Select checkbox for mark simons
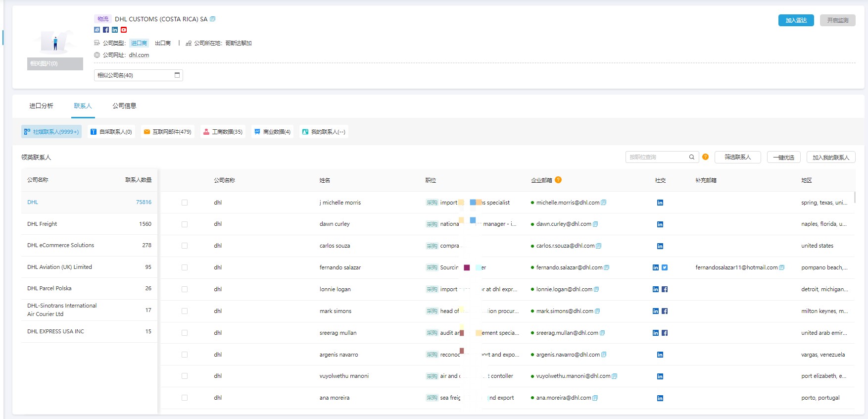The image size is (868, 419). (185, 311)
